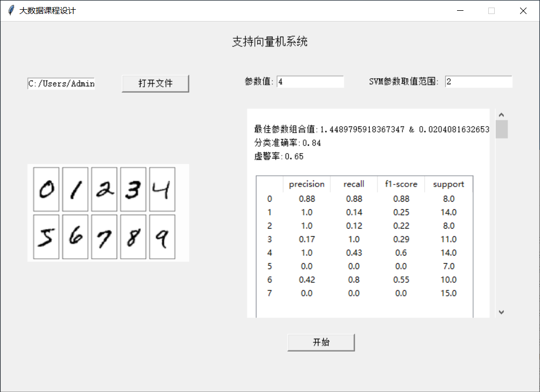Select the handwritten digit 4 thumbnail
Image resolution: width=540 pixels, height=392 pixels.
pos(162,190)
